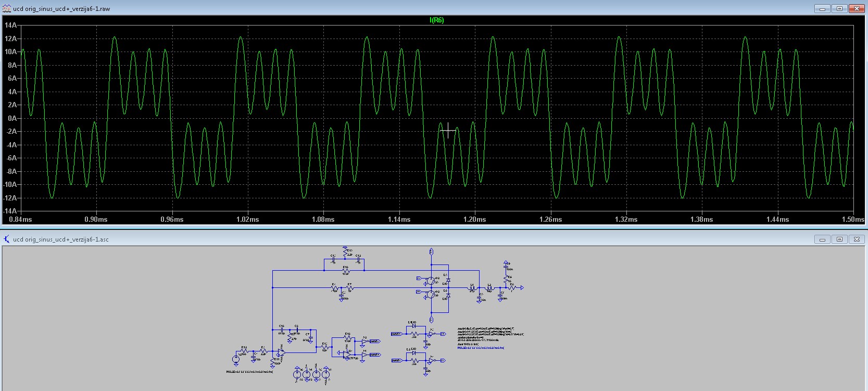
Task: Select the lower diode D6
Action: tap(448, 295)
